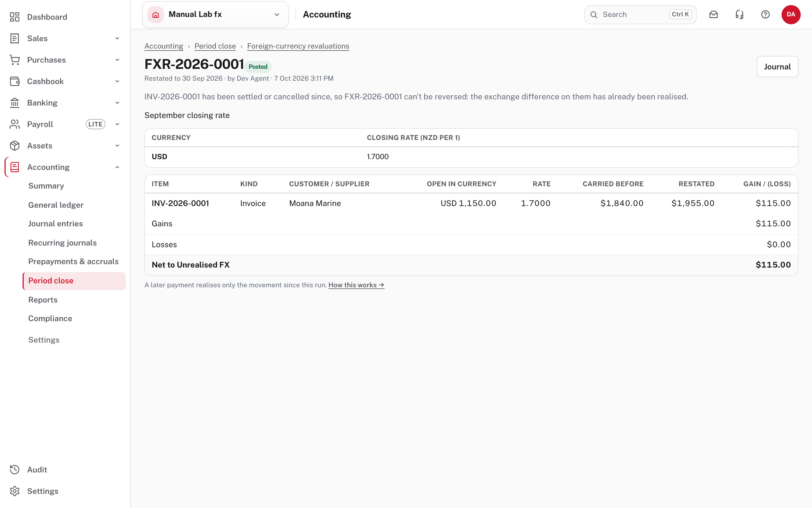Image resolution: width=812 pixels, height=508 pixels.
Task: Open the help question-mark icon
Action: (765, 14)
